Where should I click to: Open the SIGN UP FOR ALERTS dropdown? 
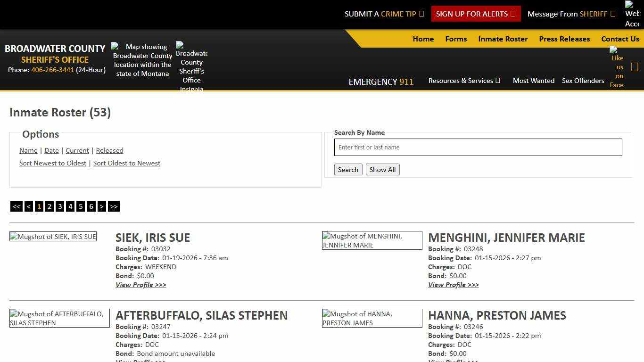tap(475, 14)
